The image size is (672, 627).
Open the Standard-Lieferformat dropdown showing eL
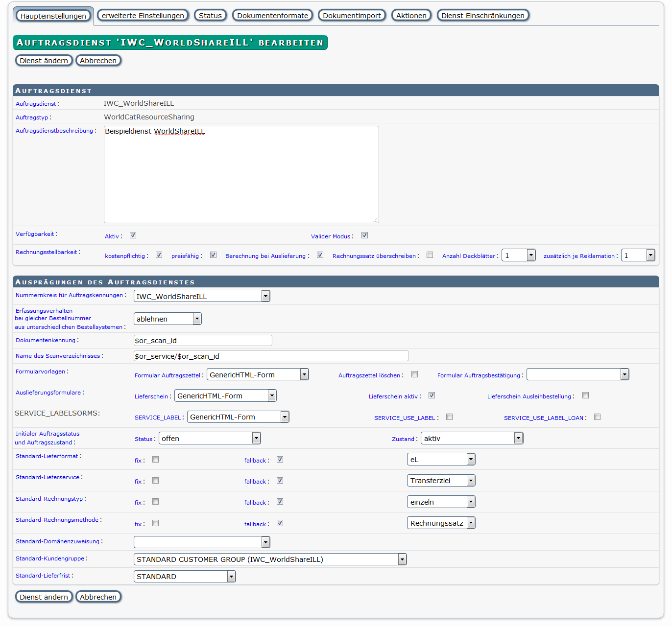pos(441,459)
